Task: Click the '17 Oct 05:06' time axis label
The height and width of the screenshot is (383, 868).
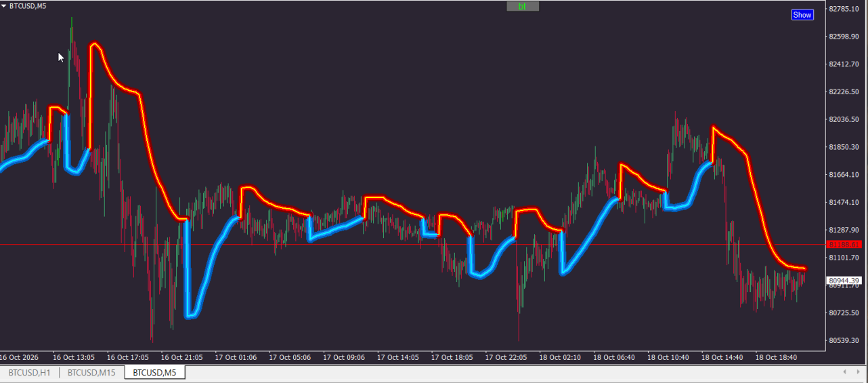Action: 290,357
